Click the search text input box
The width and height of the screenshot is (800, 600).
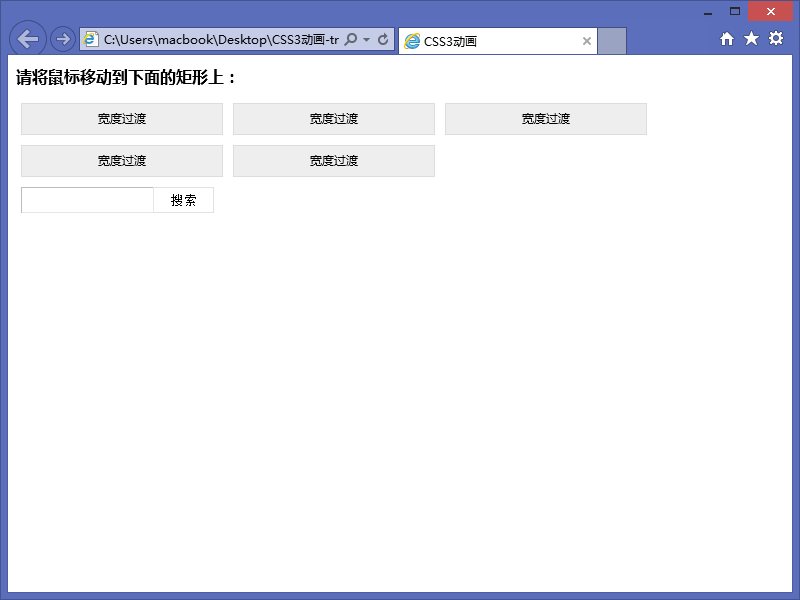coord(87,200)
